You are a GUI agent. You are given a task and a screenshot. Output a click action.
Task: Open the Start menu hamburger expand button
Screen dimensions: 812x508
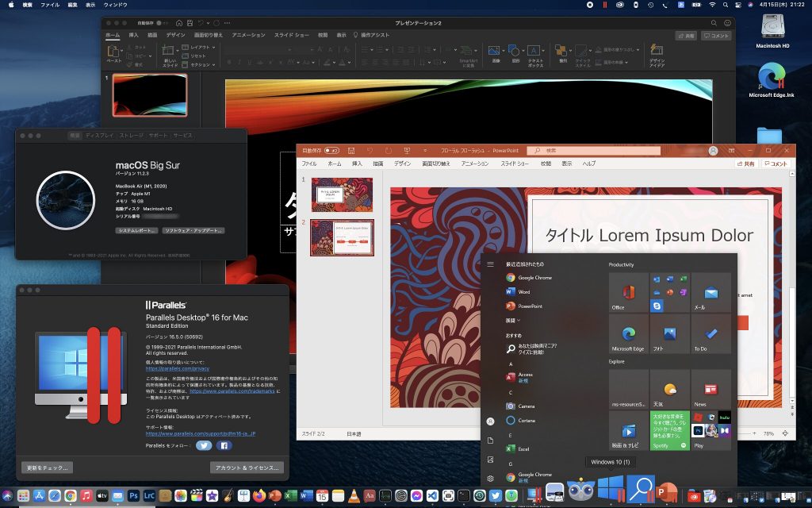point(491,264)
